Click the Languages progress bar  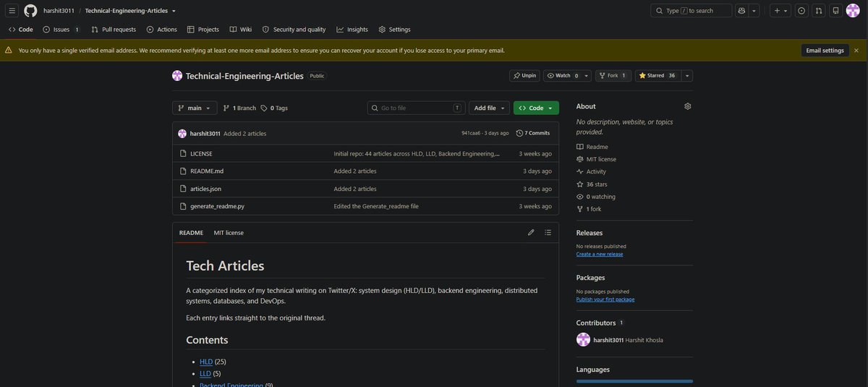point(634,381)
